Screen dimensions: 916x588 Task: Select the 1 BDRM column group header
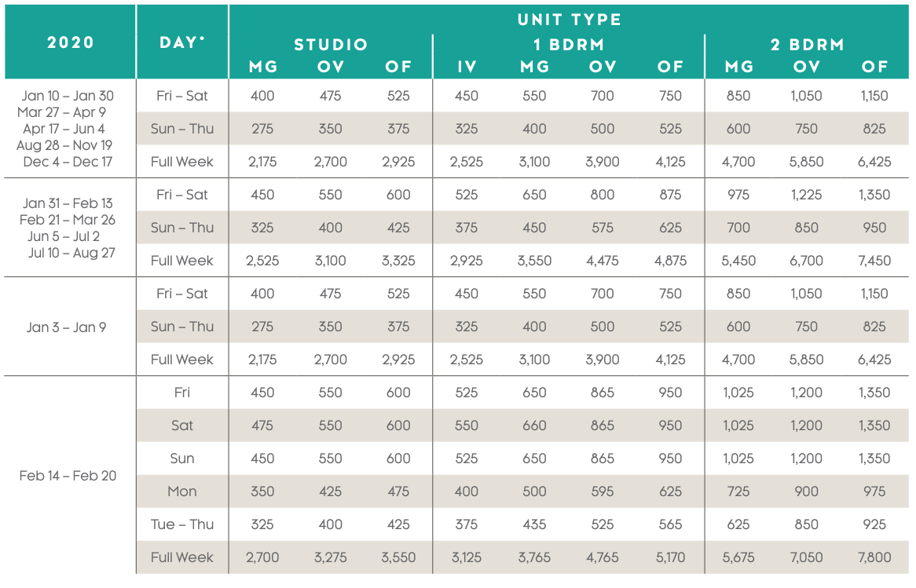(569, 45)
